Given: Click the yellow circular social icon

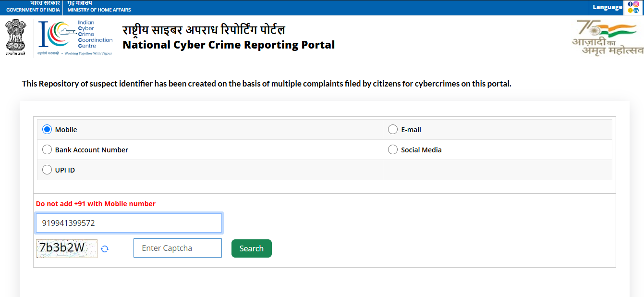Looking at the screenshot, I should click(x=630, y=11).
